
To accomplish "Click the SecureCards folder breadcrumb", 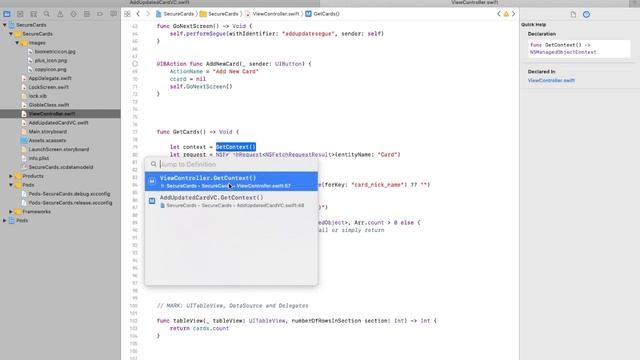I will tap(219, 14).
